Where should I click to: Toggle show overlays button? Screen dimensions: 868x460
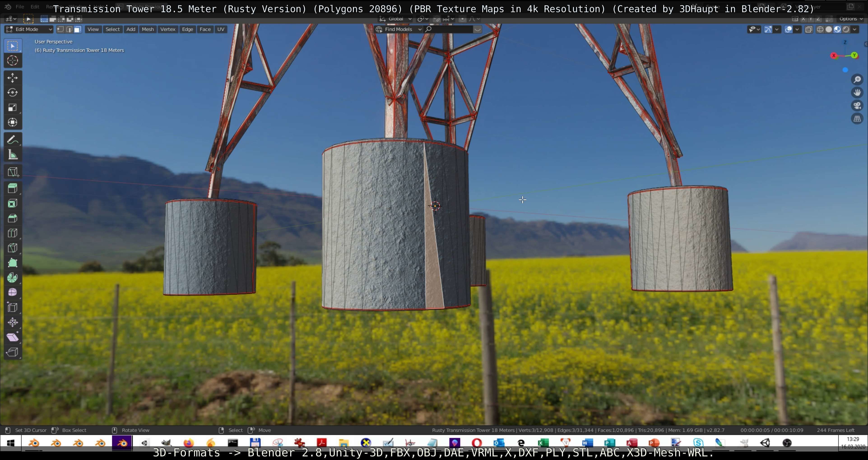click(789, 29)
